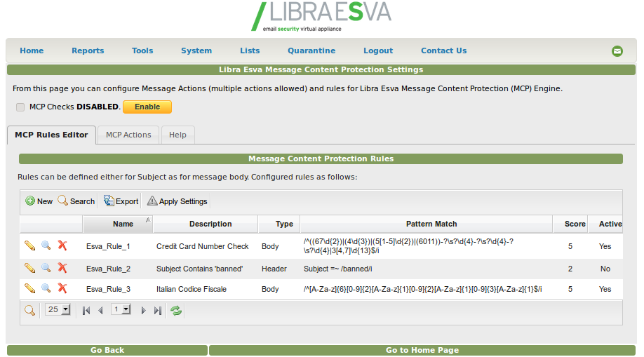644x357 pixels.
Task: Switch to the MCP Actions tab
Action: 128,135
